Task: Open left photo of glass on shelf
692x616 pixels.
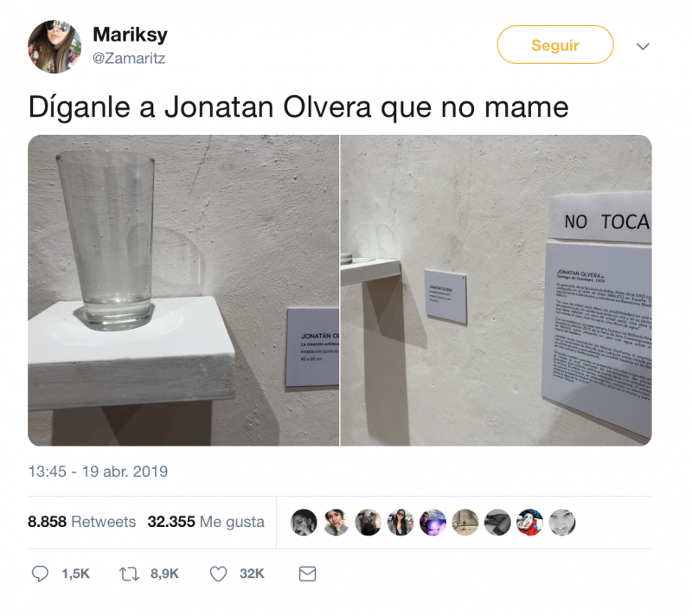Action: 183,291
